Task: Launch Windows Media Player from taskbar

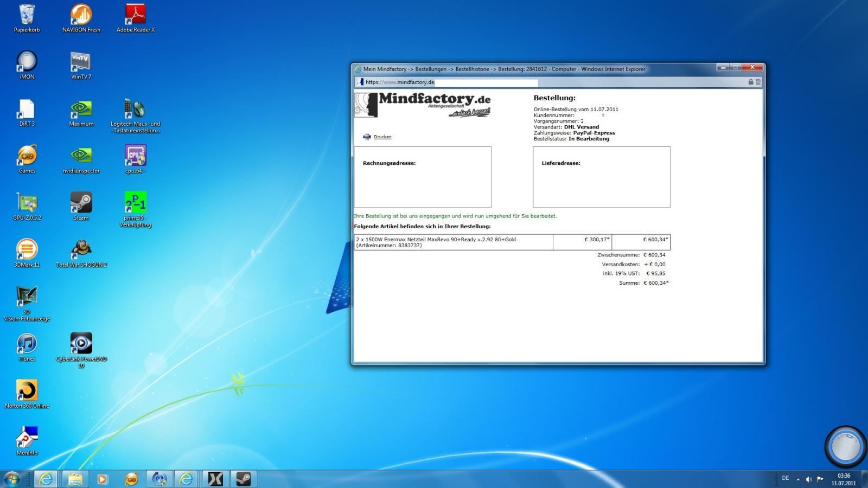Action: 103,479
